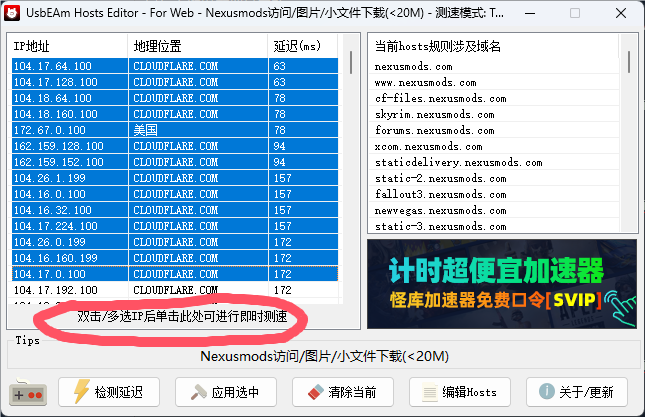The width and height of the screenshot is (645, 417).
Task: Select IP row 104.17.0.100
Action: click(x=175, y=274)
